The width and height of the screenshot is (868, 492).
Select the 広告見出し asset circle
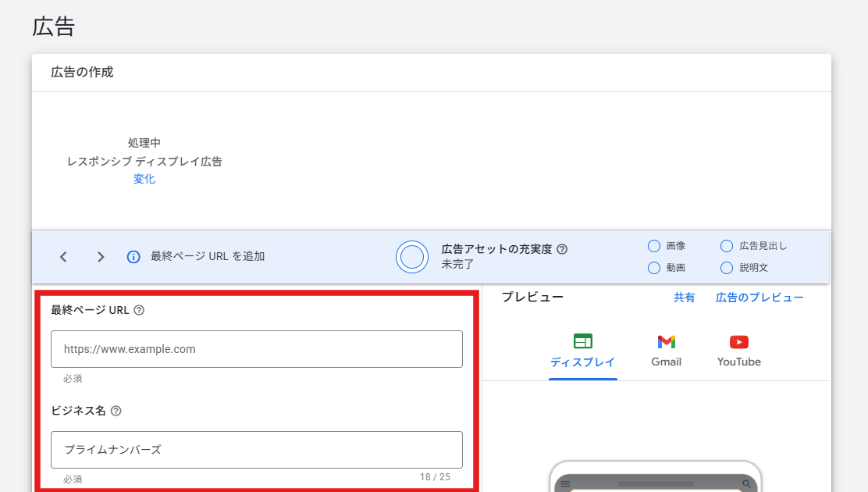[727, 246]
